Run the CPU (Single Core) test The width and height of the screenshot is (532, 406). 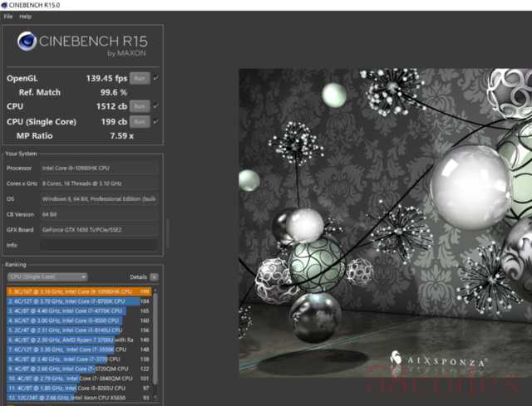point(139,121)
